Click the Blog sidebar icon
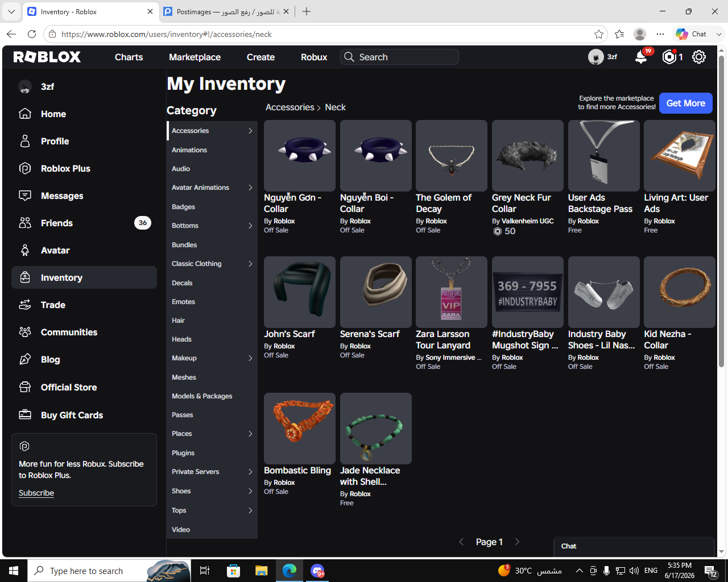Viewport: 728px width, 582px height. click(x=25, y=359)
